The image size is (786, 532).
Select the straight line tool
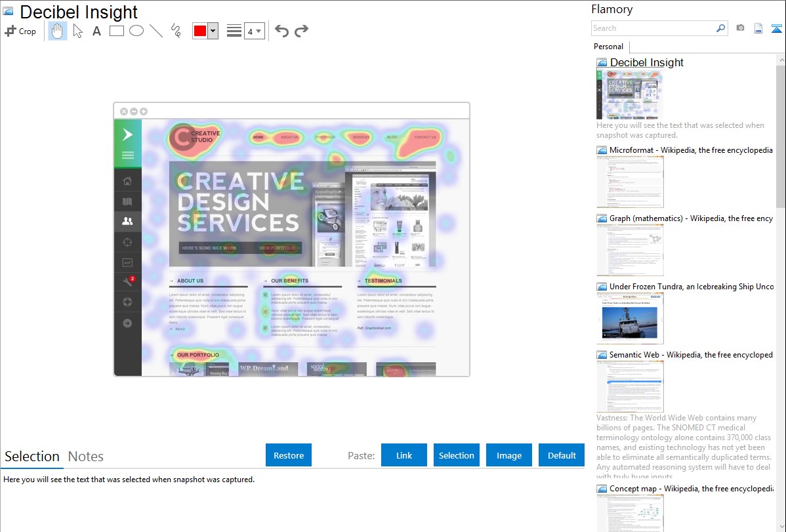[x=156, y=31]
